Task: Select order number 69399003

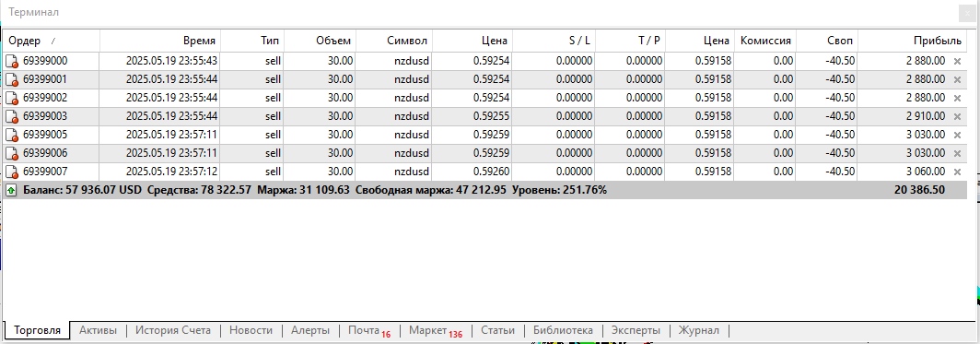Action: [45, 116]
